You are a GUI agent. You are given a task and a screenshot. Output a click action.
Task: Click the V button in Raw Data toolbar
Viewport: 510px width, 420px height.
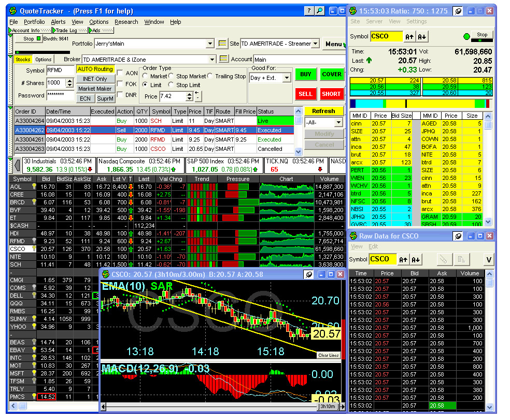(488, 259)
